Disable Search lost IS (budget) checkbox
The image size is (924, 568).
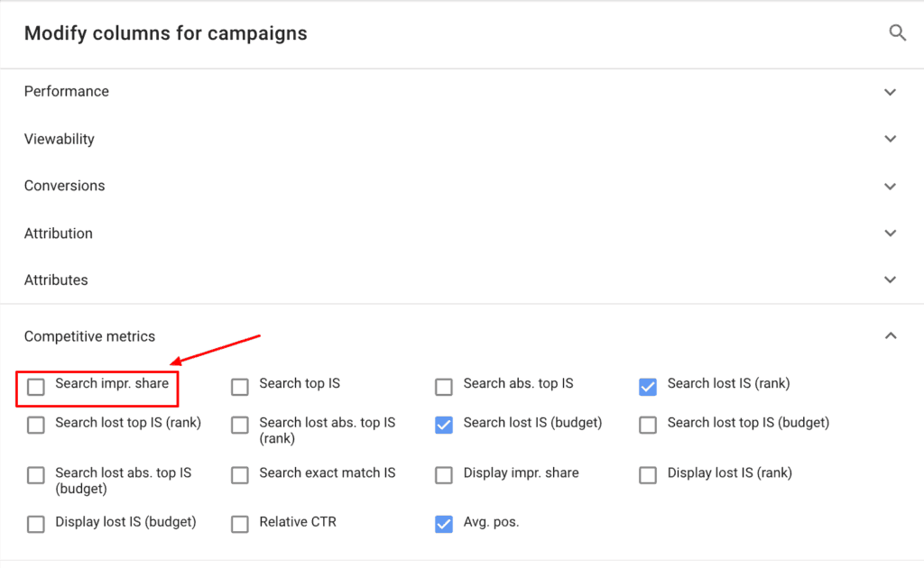(x=444, y=425)
